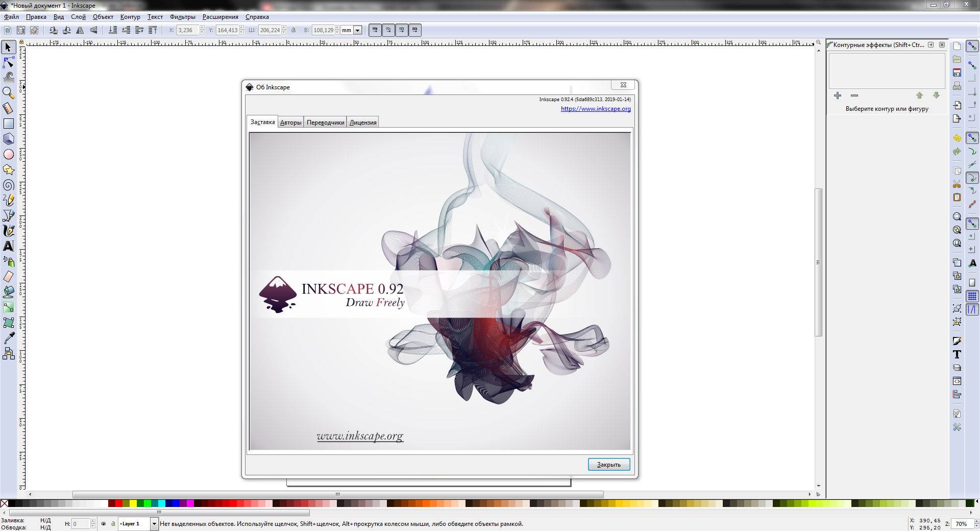Viewport: 980px width, 531px height.
Task: Select the Color Dropper tool
Action: point(8,338)
